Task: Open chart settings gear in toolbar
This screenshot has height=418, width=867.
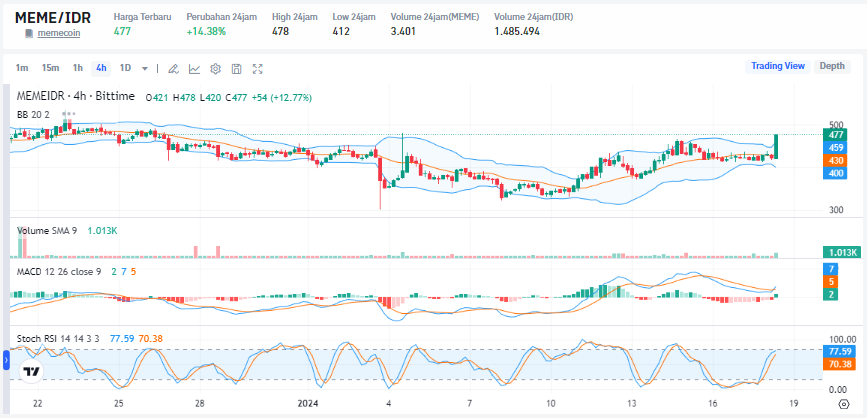Action: pyautogui.click(x=216, y=69)
